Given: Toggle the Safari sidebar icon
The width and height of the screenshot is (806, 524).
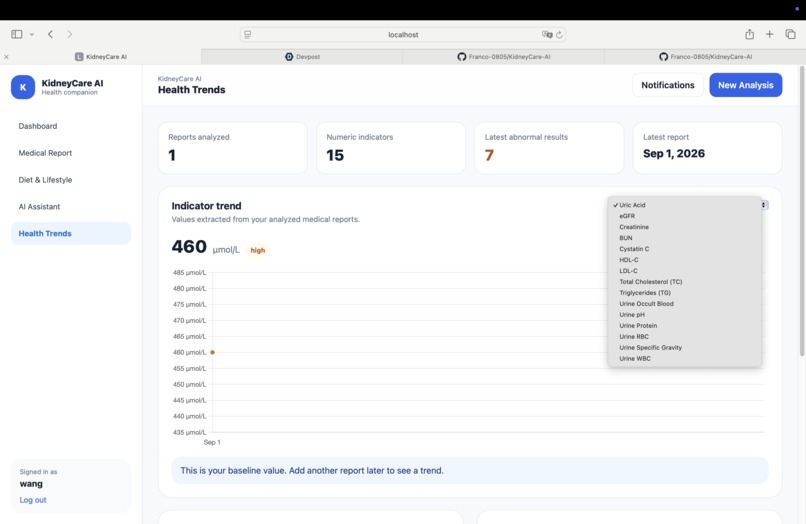Looking at the screenshot, I should [16, 34].
